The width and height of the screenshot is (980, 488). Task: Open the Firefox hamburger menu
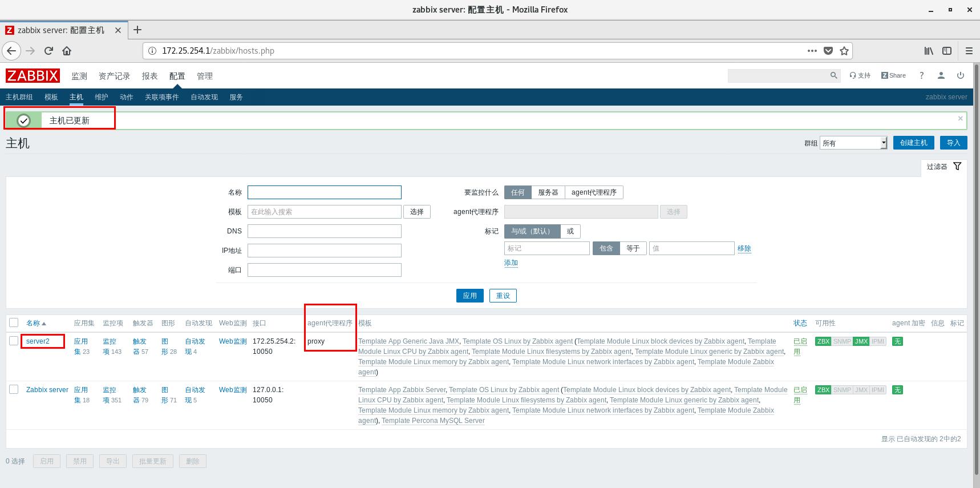click(969, 51)
